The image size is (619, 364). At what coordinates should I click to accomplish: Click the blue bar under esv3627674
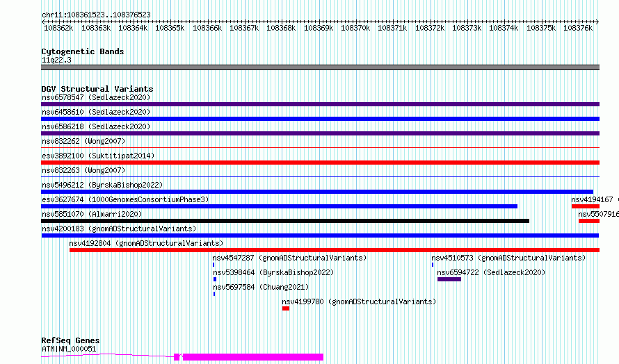click(279, 206)
